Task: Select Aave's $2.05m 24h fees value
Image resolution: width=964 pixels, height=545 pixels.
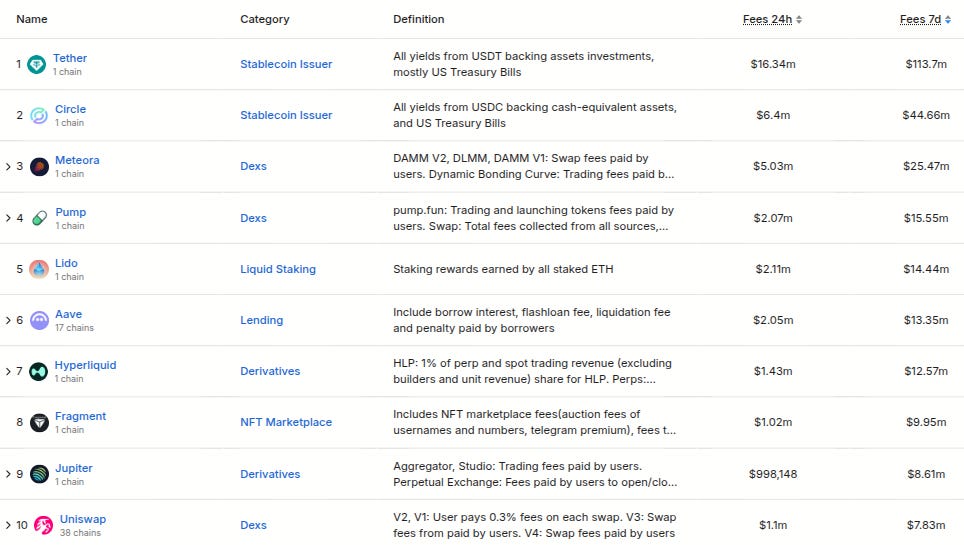Action: (x=773, y=320)
